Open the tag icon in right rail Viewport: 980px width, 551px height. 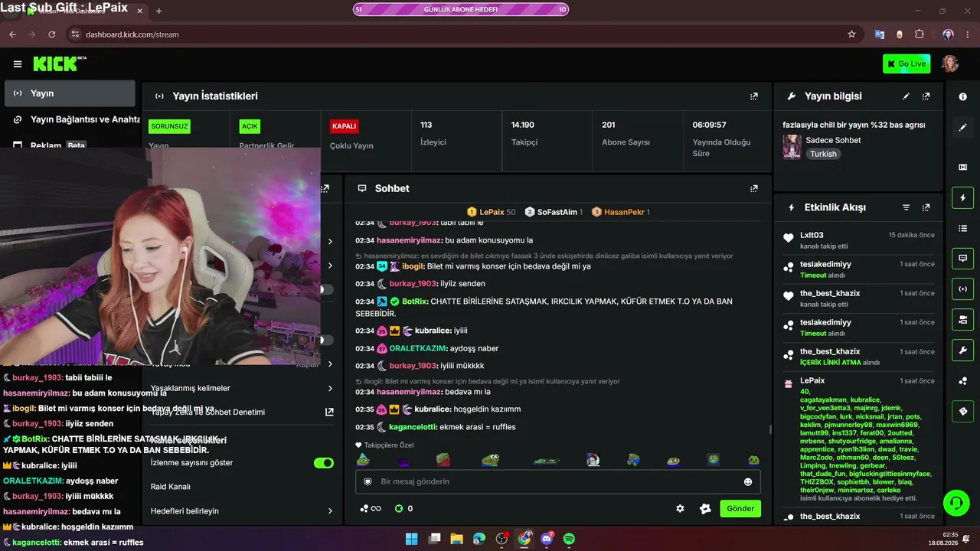[x=963, y=412]
